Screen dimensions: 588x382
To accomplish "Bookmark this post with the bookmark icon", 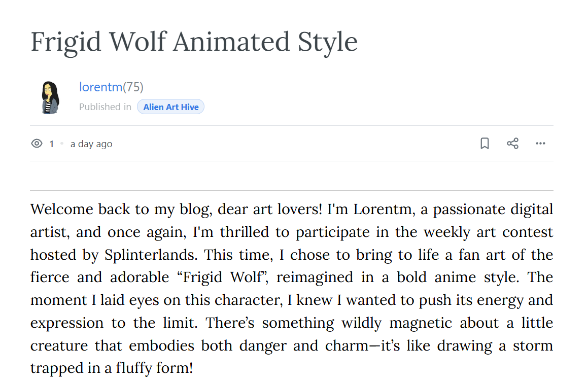I will point(485,143).
